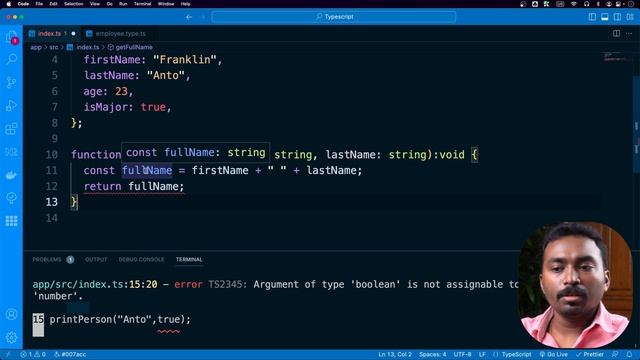Open the Apple menu
The image size is (640, 360).
pos(9,4)
